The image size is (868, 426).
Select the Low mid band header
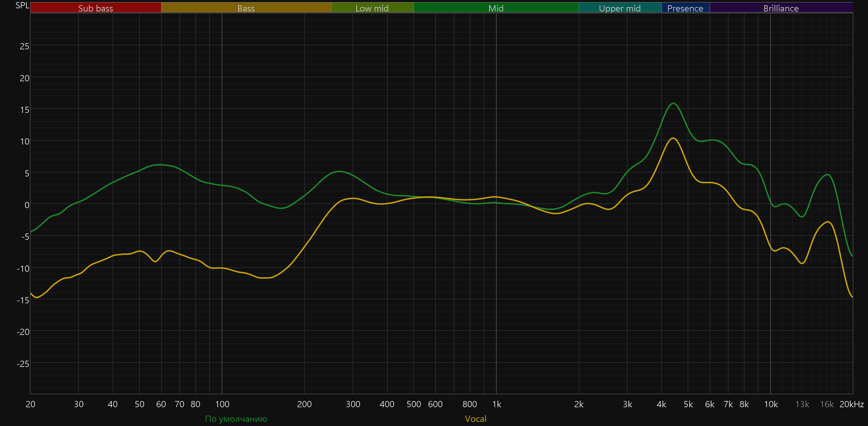coord(372,8)
